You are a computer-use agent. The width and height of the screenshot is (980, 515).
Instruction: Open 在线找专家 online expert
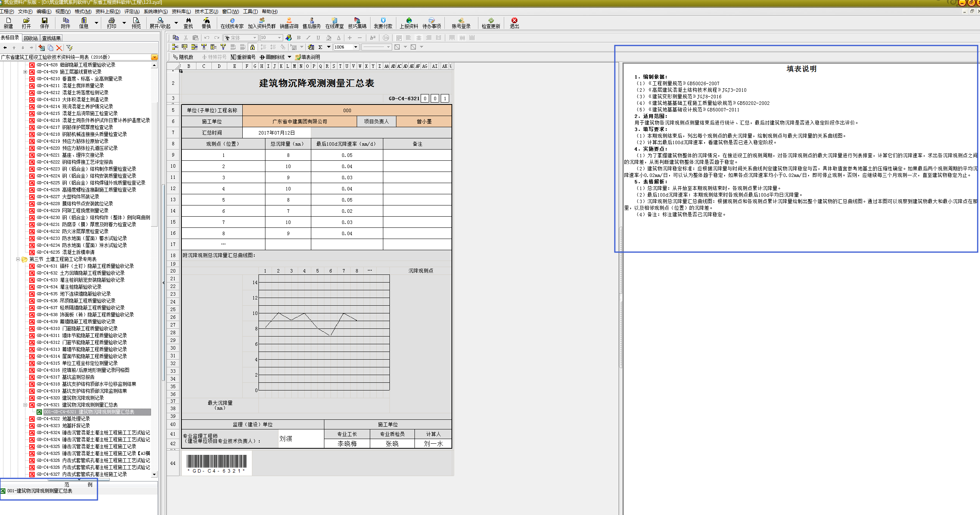[x=232, y=23]
